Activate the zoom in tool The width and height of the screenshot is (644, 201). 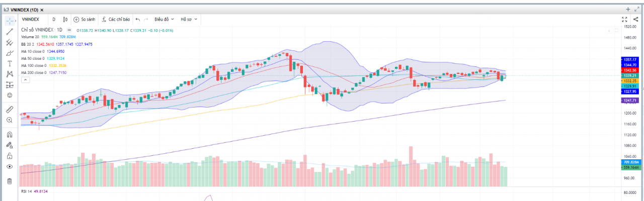pos(10,120)
